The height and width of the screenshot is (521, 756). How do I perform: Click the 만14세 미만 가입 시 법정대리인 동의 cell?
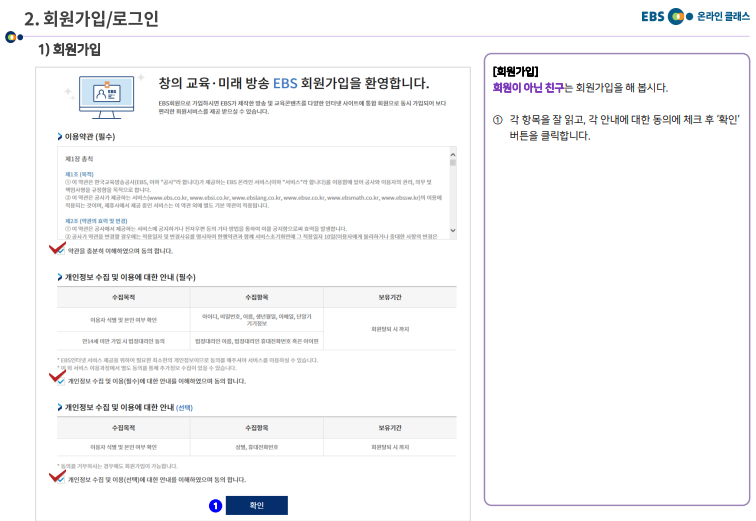pos(123,341)
